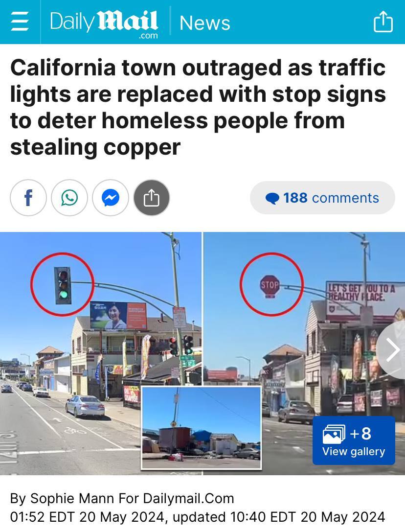Tap the article publish date line
The image size is (405, 532).
point(198,517)
